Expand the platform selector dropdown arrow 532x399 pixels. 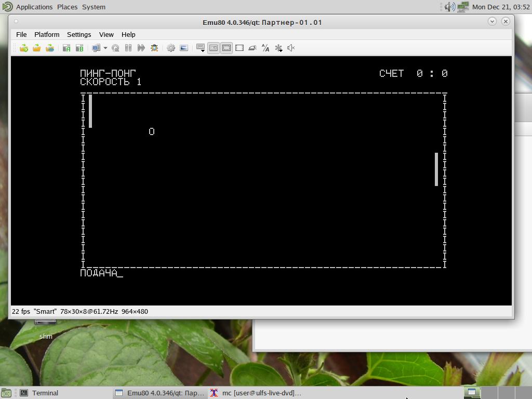click(x=105, y=48)
